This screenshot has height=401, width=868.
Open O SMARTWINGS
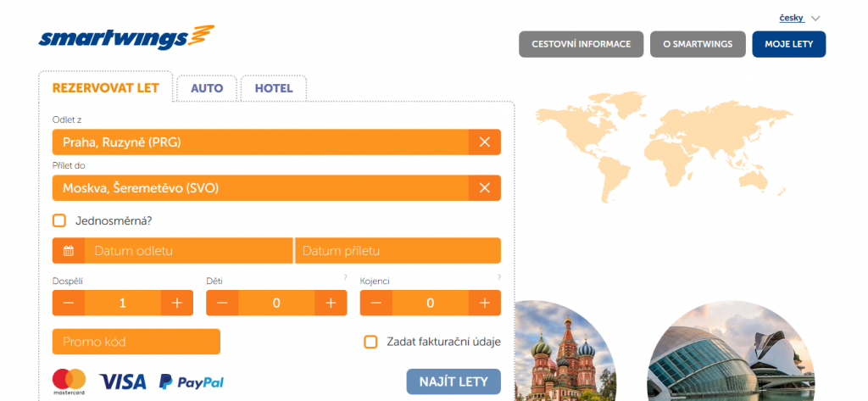click(x=698, y=44)
